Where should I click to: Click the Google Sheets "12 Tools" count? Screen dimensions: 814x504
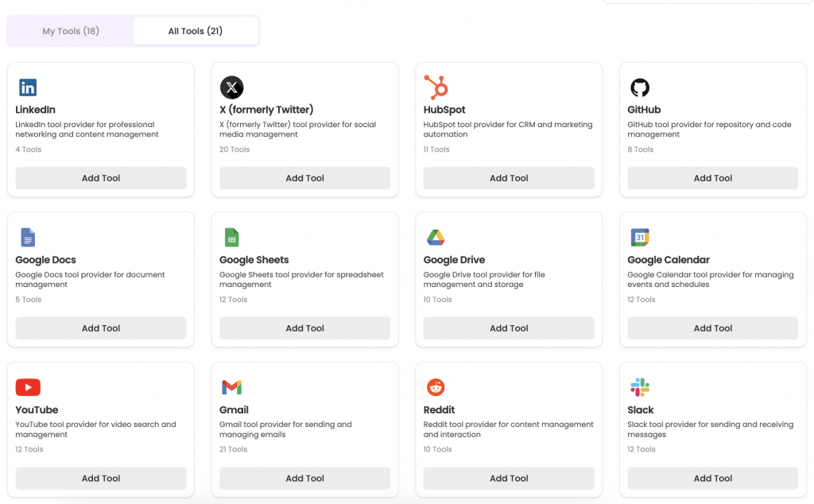234,300
